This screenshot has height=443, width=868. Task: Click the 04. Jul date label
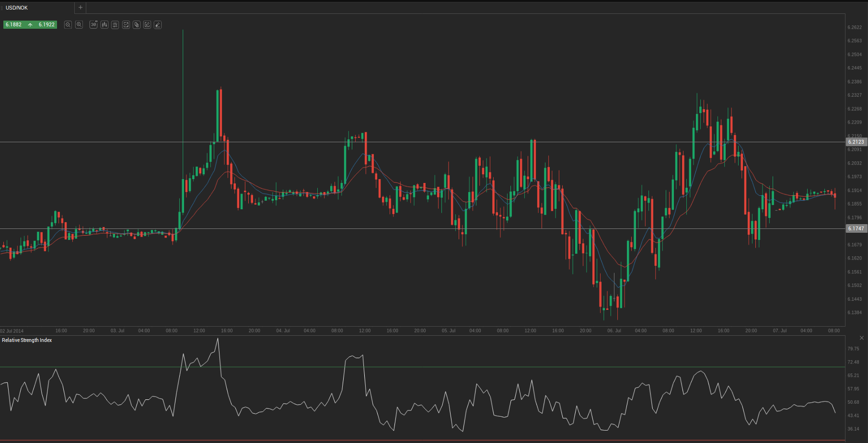(283, 331)
